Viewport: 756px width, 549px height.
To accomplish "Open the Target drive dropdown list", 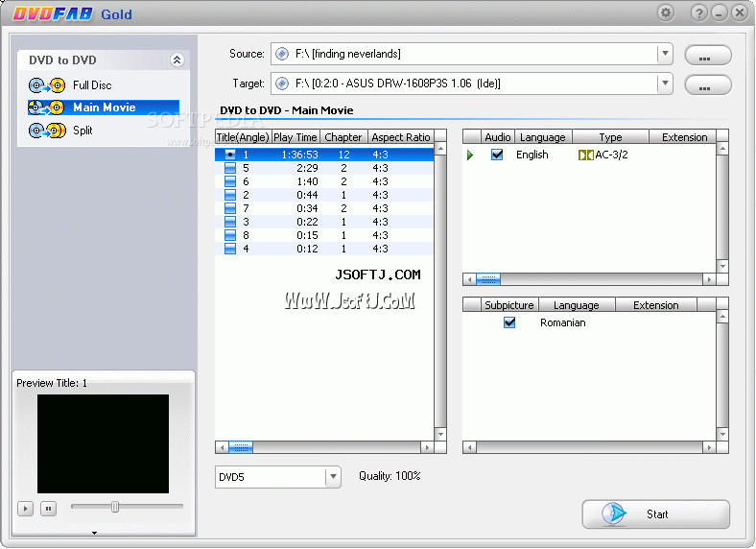I will pos(665,84).
